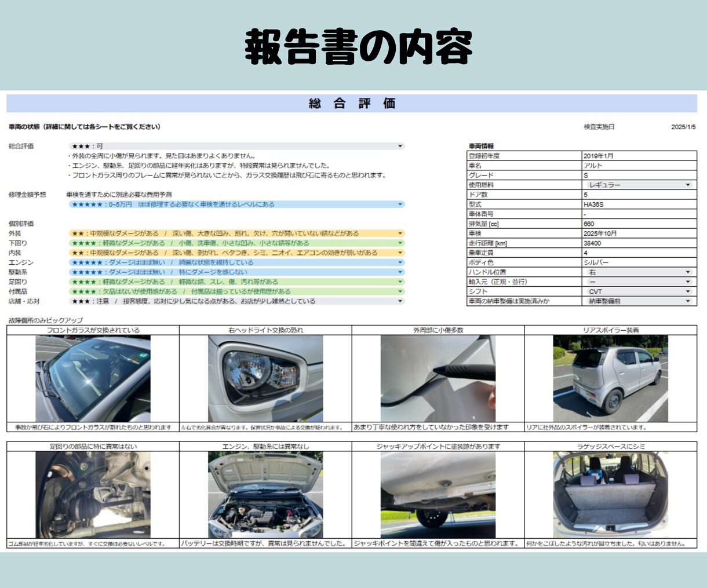Click the 右ヘッドライト交換の恐れ caption
This screenshot has width=707, height=588.
pos(265,330)
